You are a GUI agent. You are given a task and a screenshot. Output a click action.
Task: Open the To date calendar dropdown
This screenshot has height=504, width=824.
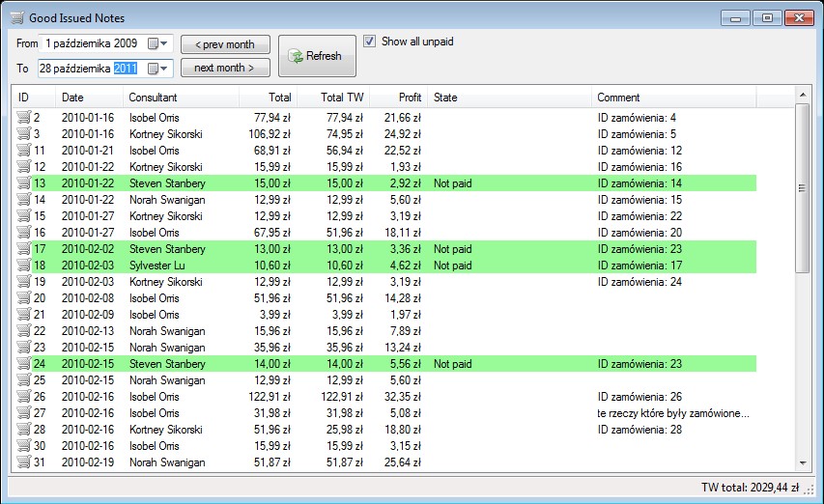(x=157, y=69)
